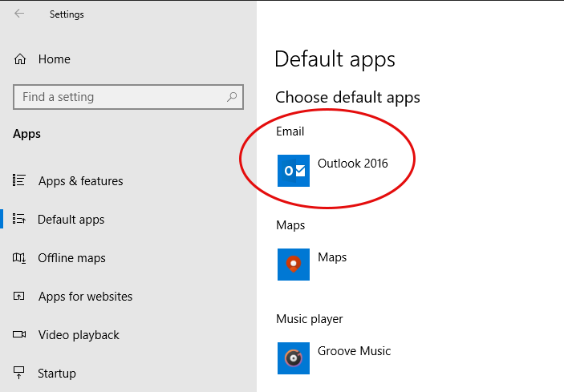This screenshot has height=392, width=564.
Task: Click the back arrow in Settings
Action: [19, 14]
